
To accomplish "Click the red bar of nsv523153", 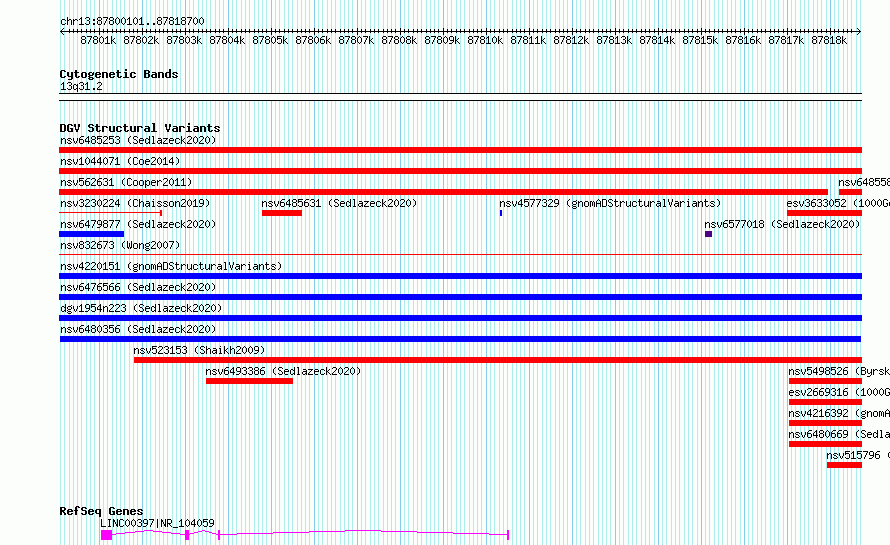I will click(x=498, y=360).
